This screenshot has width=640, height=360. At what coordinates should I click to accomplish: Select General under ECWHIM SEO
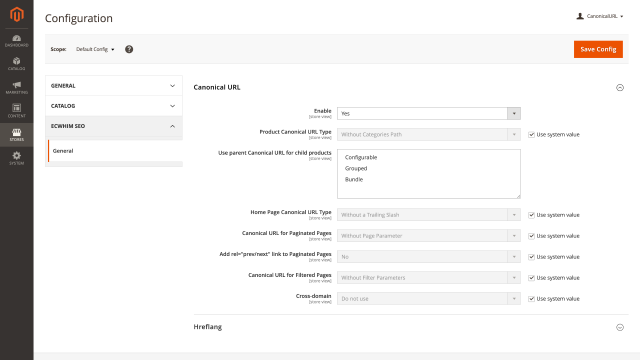click(116, 151)
